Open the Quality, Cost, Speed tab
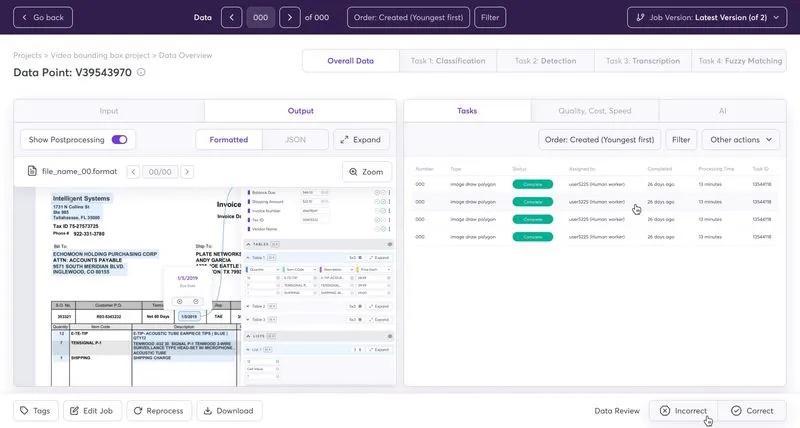800x428 pixels. 593,111
